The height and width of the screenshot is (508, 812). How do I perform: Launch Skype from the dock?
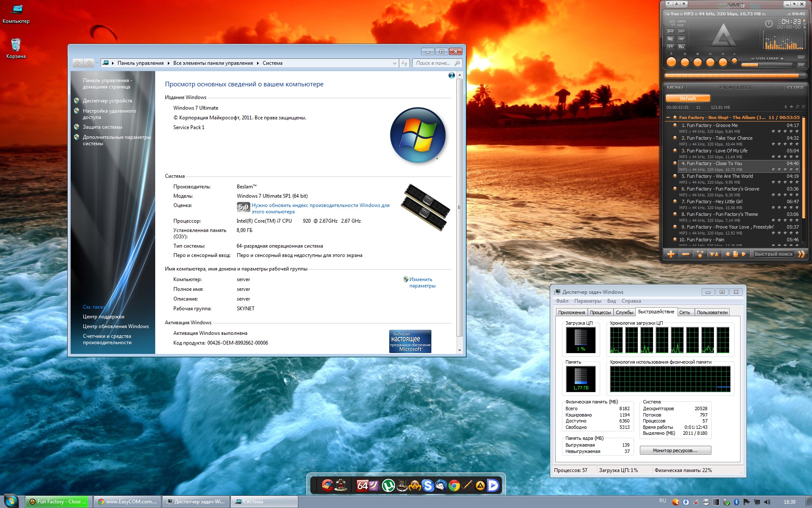click(x=428, y=485)
